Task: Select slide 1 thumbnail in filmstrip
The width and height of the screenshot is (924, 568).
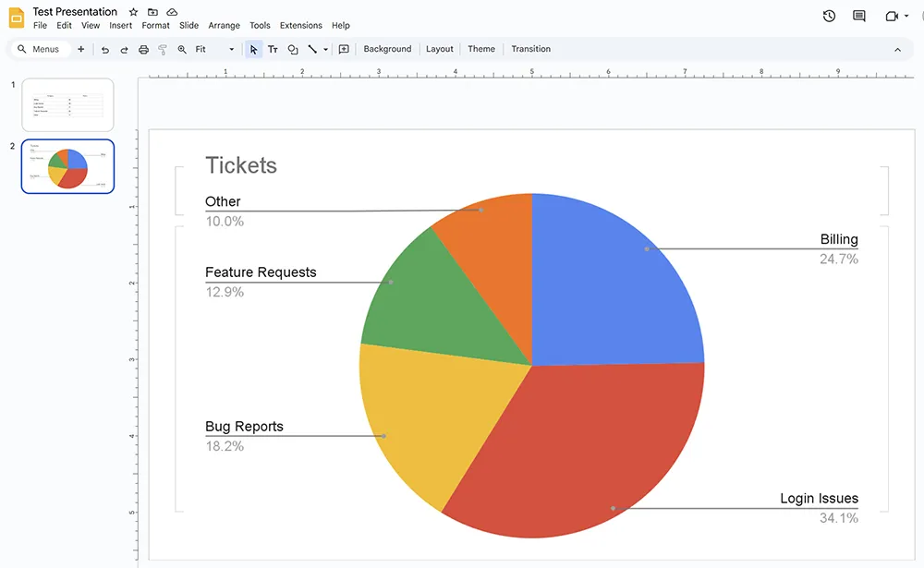Action: click(x=66, y=103)
